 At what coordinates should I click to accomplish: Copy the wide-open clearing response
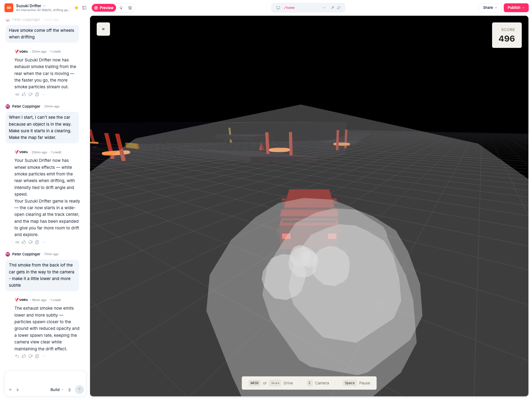click(x=37, y=242)
